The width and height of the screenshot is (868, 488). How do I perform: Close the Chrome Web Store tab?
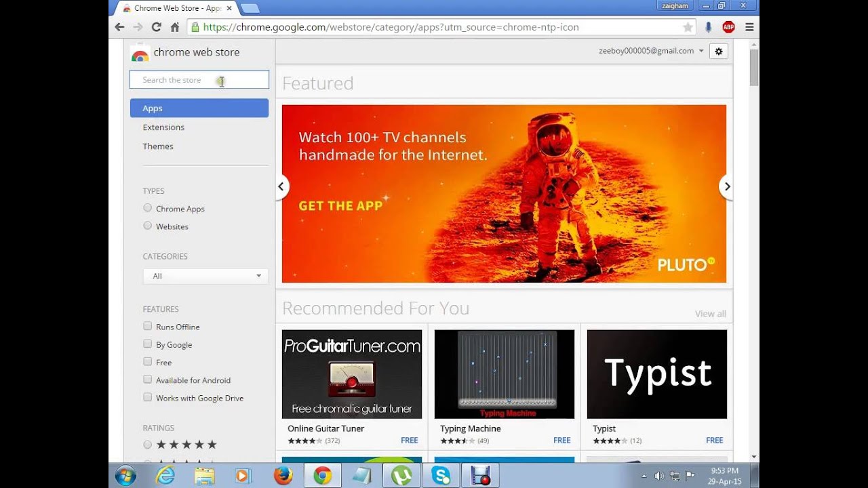[x=229, y=8]
